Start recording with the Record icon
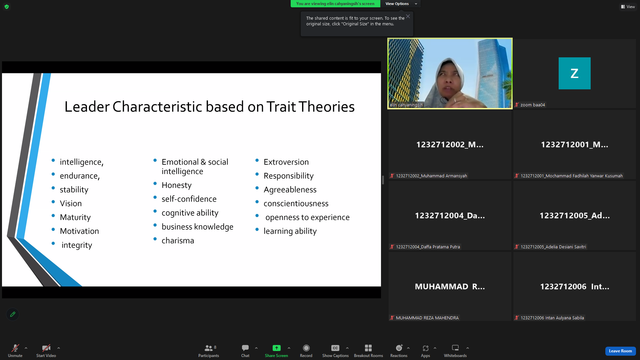This screenshot has width=640, height=360. [306, 348]
